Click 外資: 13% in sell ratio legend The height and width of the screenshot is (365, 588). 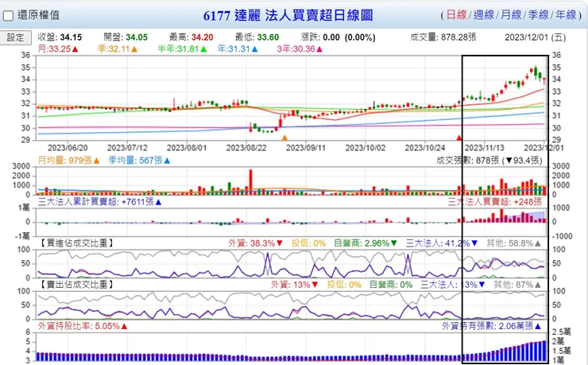(294, 285)
